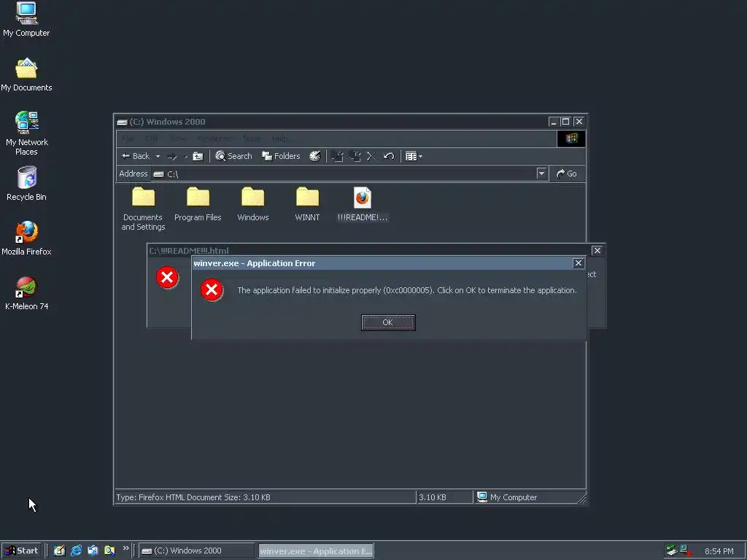The height and width of the screenshot is (560, 747).
Task: Click the Back button in Explorer toolbar
Action: (x=136, y=156)
